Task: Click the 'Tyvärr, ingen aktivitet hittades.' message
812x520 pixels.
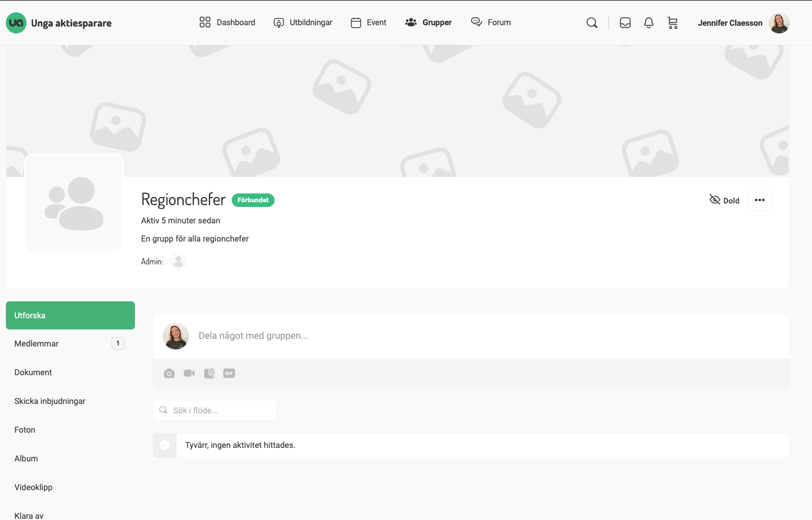Action: pos(240,446)
